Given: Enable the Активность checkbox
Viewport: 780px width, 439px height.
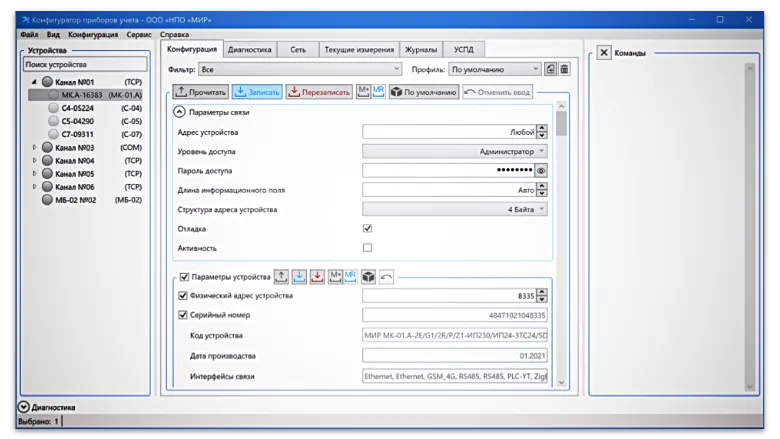Looking at the screenshot, I should tap(367, 248).
